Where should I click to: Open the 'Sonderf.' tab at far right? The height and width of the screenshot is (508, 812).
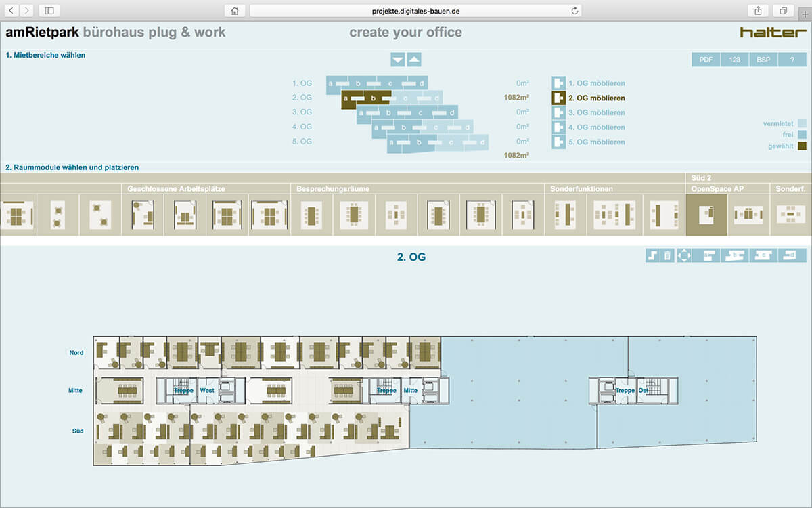pyautogui.click(x=790, y=188)
